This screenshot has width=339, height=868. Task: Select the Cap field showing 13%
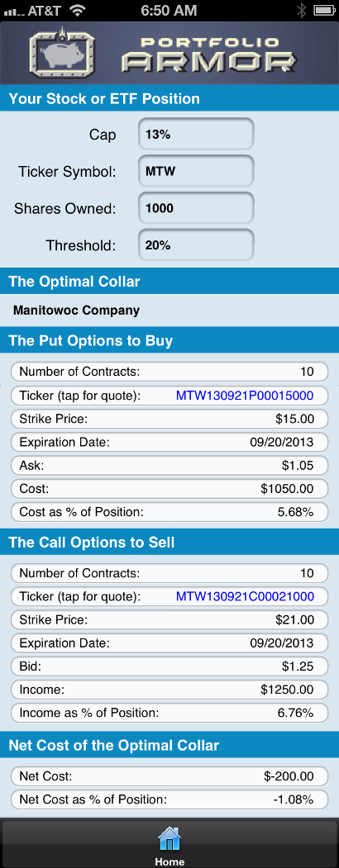(x=196, y=134)
